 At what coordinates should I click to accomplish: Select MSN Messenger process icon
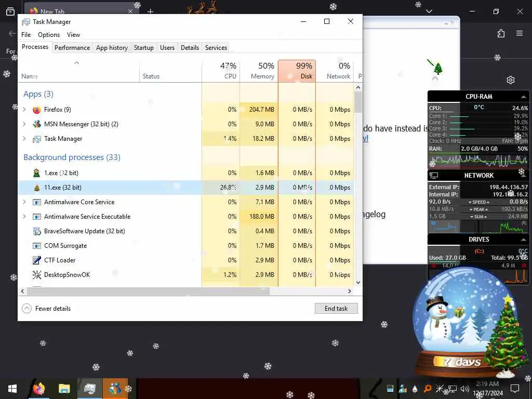(x=37, y=124)
